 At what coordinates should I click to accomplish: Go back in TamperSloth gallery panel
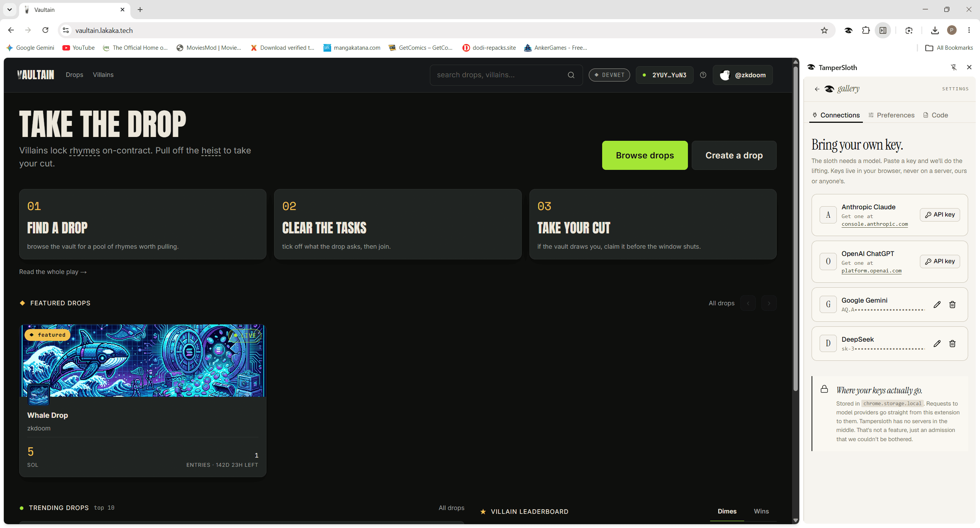coord(817,89)
